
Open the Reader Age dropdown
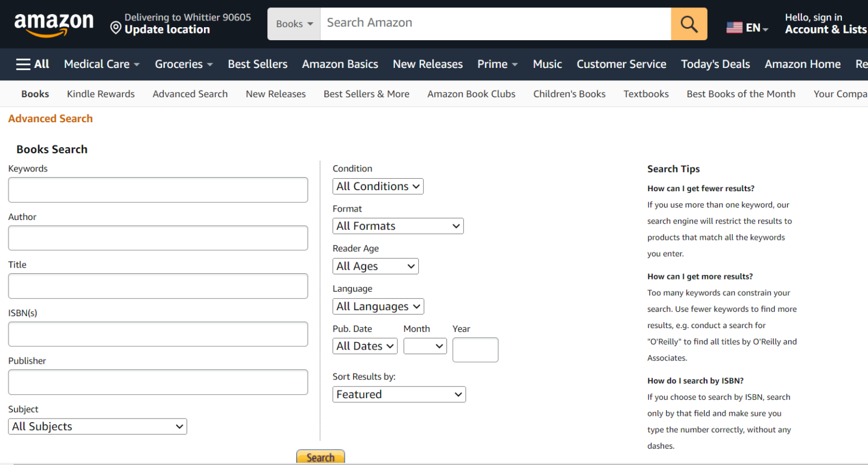[375, 266]
